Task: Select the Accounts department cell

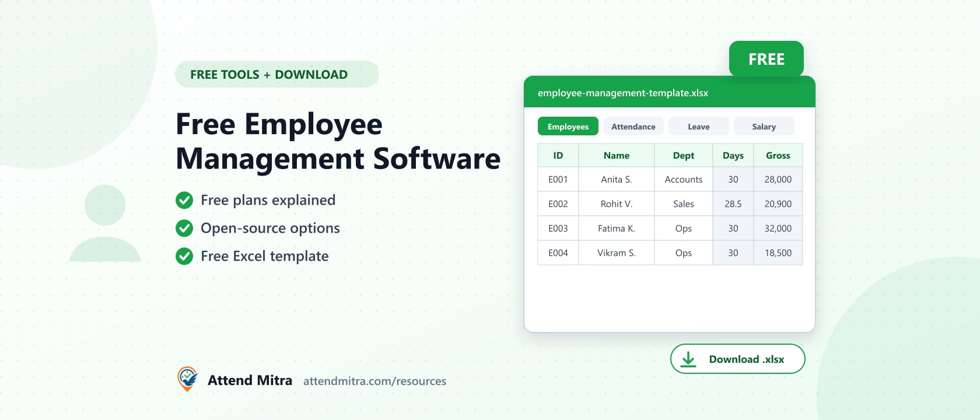Action: tap(684, 179)
